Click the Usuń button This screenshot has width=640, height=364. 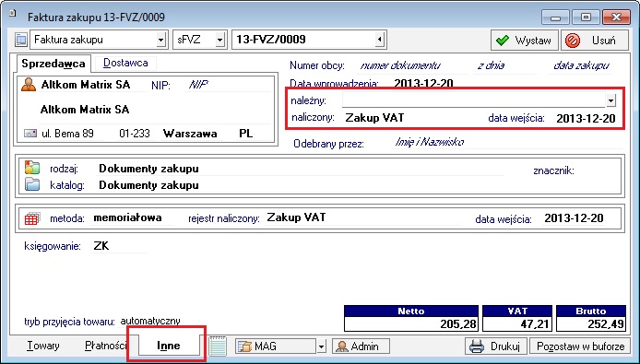click(x=595, y=40)
